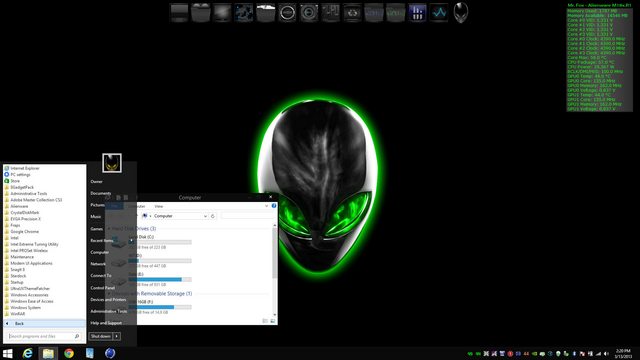Expand the Windows Accessories folder
Viewport: 640px width, 360px height.
click(x=29, y=295)
